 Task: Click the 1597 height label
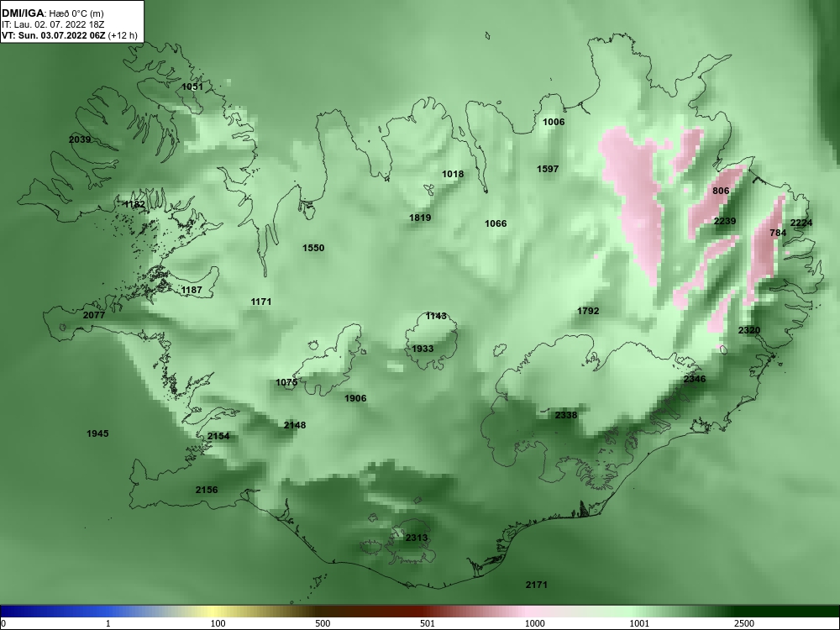[x=548, y=170]
